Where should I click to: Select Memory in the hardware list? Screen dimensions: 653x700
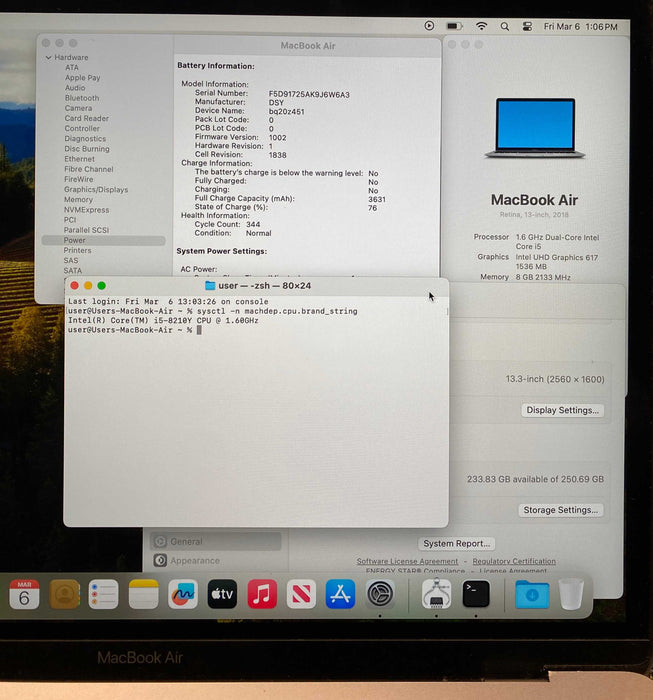pyautogui.click(x=78, y=200)
